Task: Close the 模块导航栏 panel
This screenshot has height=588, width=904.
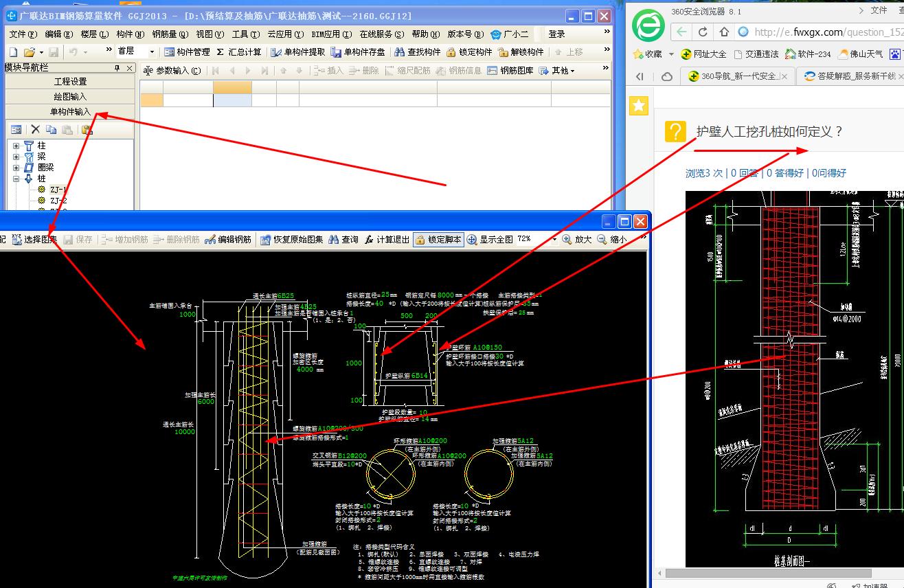Action: click(x=129, y=67)
